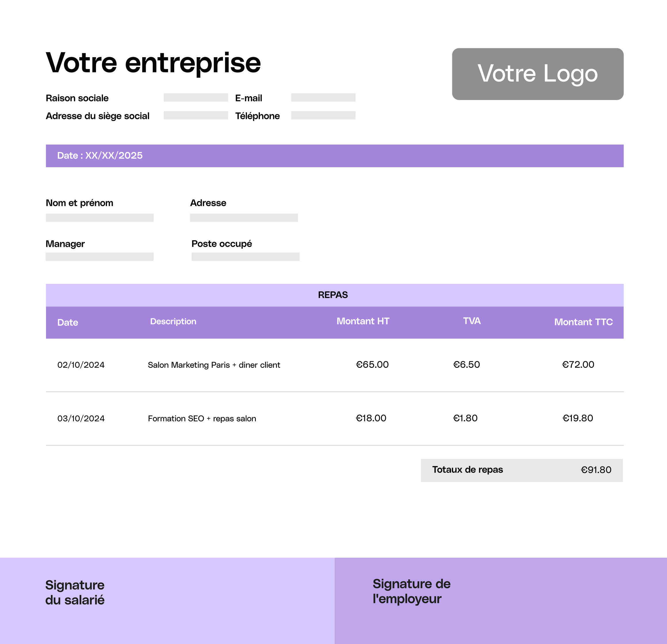This screenshot has height=644, width=667.
Task: Click the Signature du salarié area
Action: 167,600
